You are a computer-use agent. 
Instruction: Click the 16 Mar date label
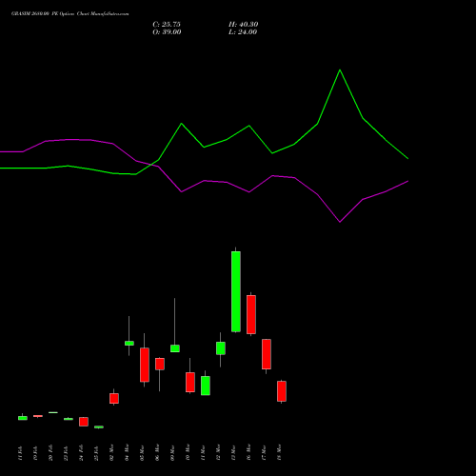coord(248,453)
